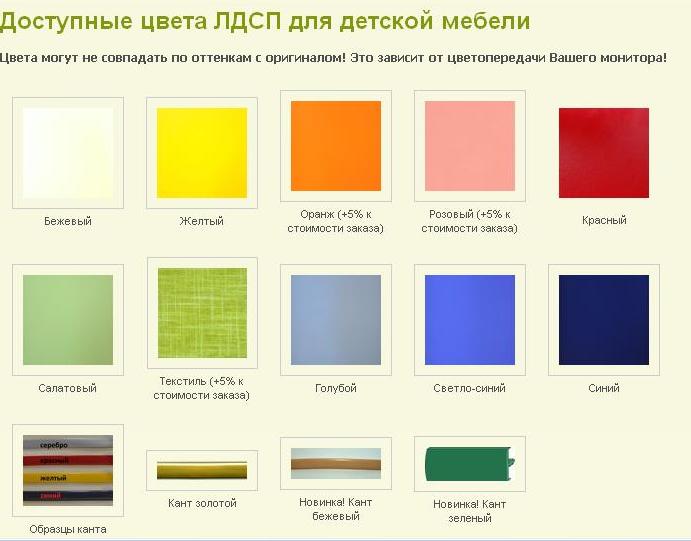Open the Кант золотой image
This screenshot has width=691, height=541.
pos(202,470)
